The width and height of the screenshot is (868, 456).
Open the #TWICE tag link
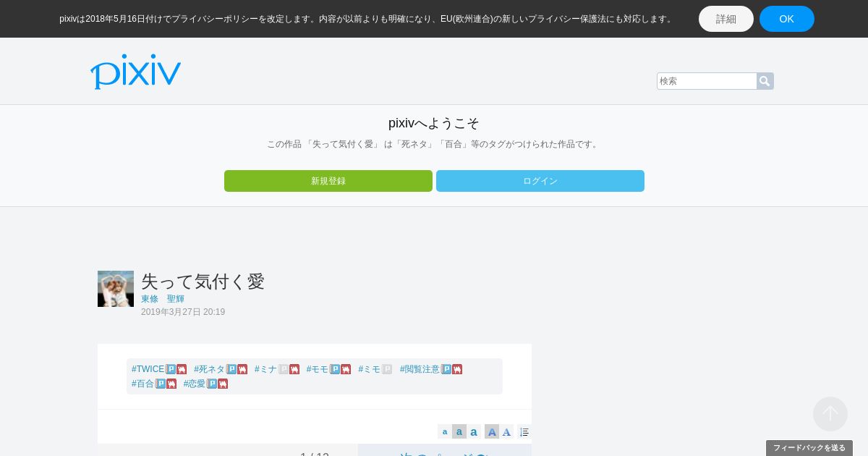tap(148, 369)
